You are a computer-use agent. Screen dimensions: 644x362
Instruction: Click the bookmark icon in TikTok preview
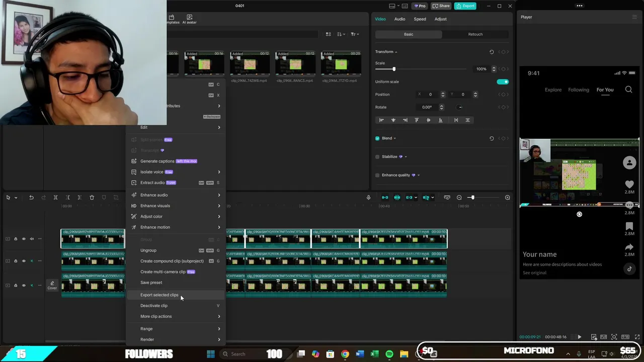pos(629,226)
